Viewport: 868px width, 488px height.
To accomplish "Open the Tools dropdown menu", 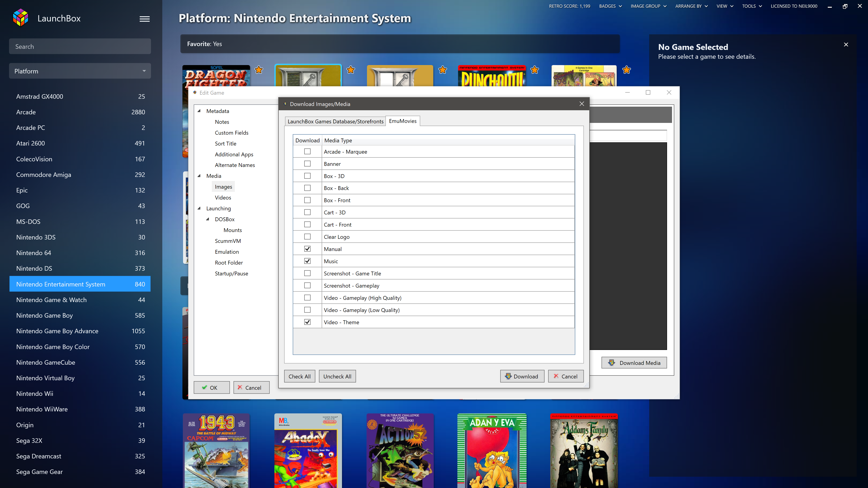I will tap(752, 6).
